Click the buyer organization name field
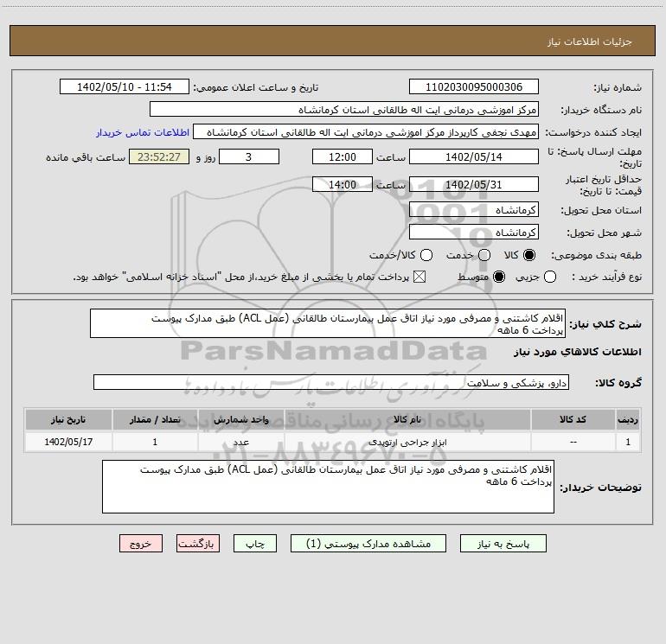 click(x=344, y=109)
